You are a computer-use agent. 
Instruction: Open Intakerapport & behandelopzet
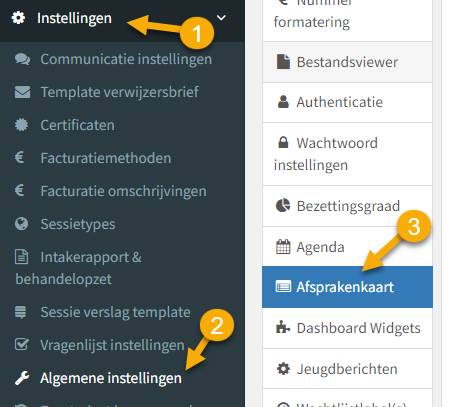tap(78, 268)
